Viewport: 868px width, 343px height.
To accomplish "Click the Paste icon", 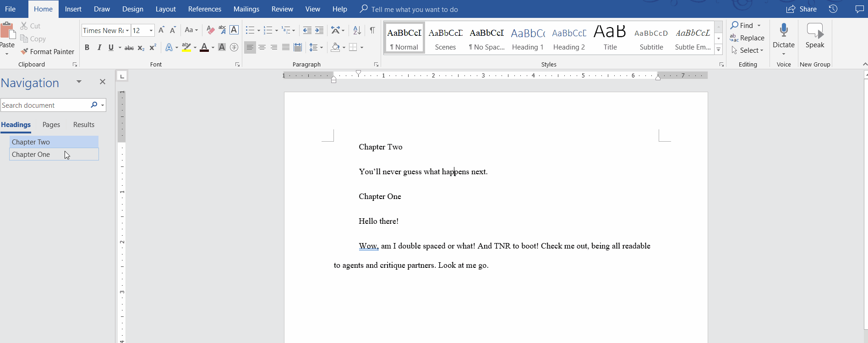I will (x=7, y=31).
